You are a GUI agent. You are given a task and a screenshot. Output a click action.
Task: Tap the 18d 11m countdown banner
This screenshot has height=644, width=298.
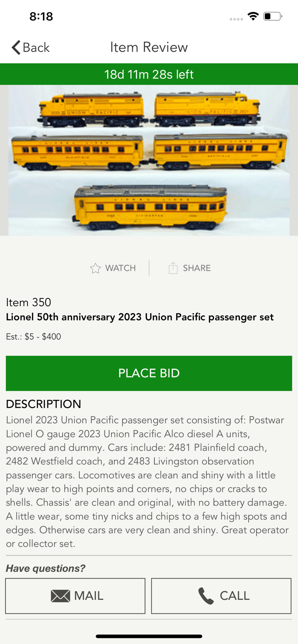(x=149, y=74)
